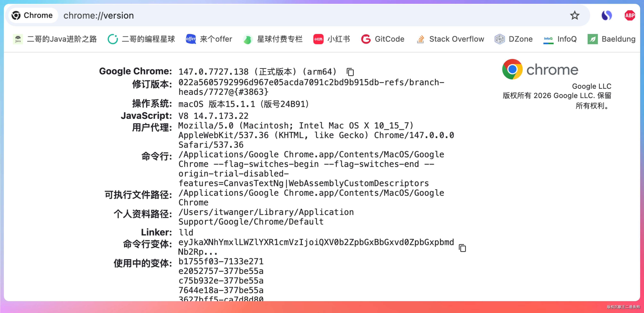Open the Adblock Plus extension
This screenshot has height=313, width=644.
[x=629, y=16]
